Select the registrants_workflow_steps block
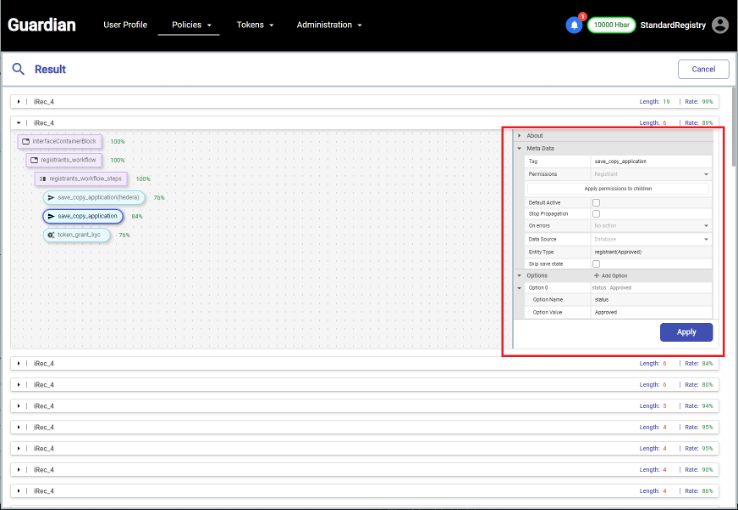The height and width of the screenshot is (510, 738). click(x=81, y=179)
